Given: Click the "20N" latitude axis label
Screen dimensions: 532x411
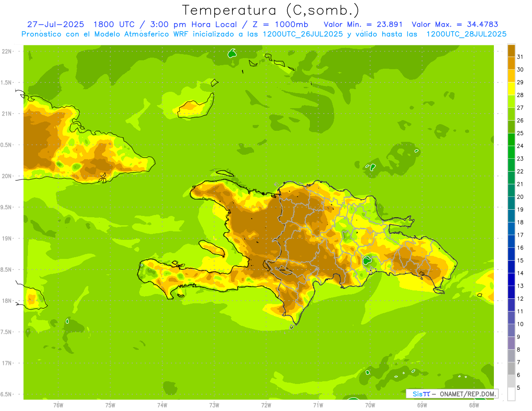Looking at the screenshot, I should point(7,176).
